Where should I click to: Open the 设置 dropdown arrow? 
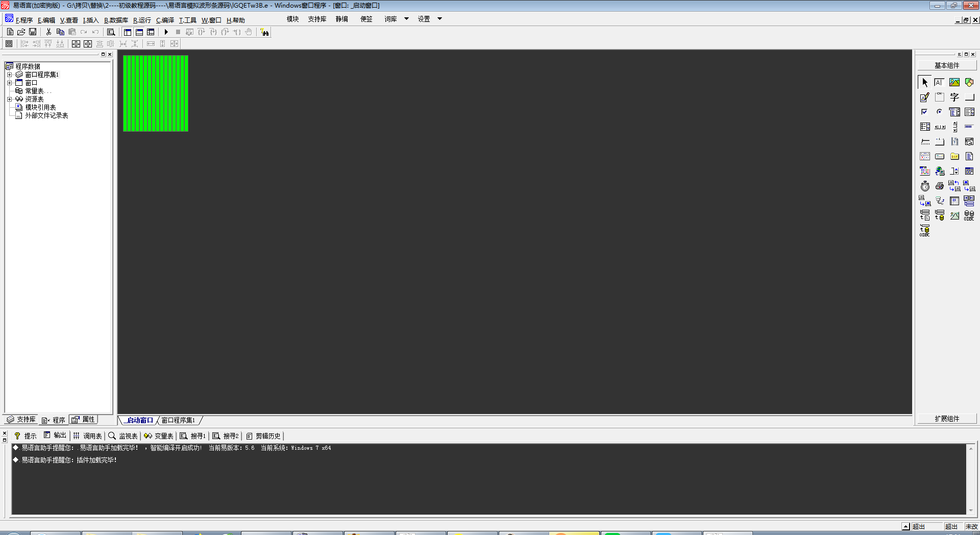(439, 19)
